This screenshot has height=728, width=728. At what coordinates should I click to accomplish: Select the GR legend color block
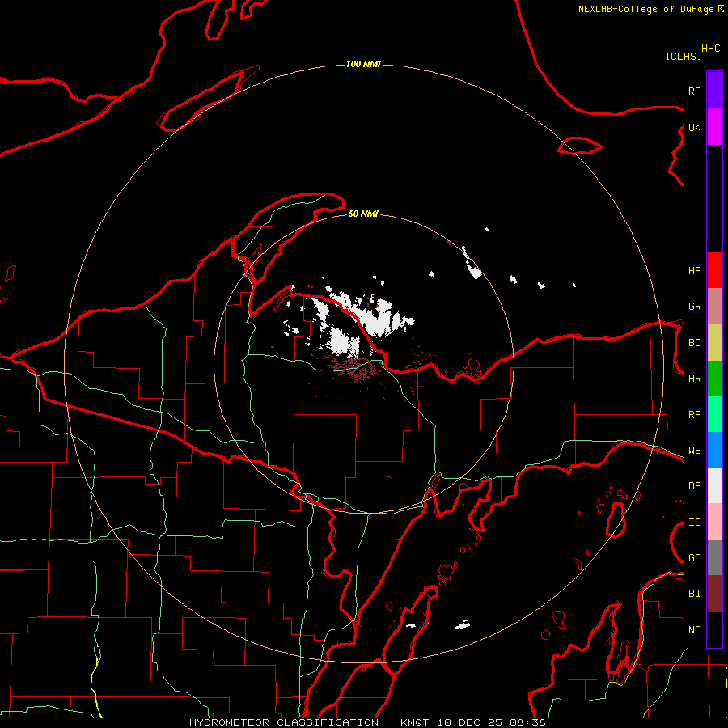(714, 307)
